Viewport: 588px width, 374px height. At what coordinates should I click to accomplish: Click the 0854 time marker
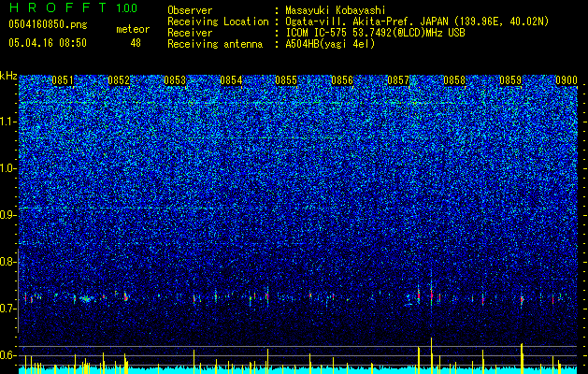coord(231,80)
